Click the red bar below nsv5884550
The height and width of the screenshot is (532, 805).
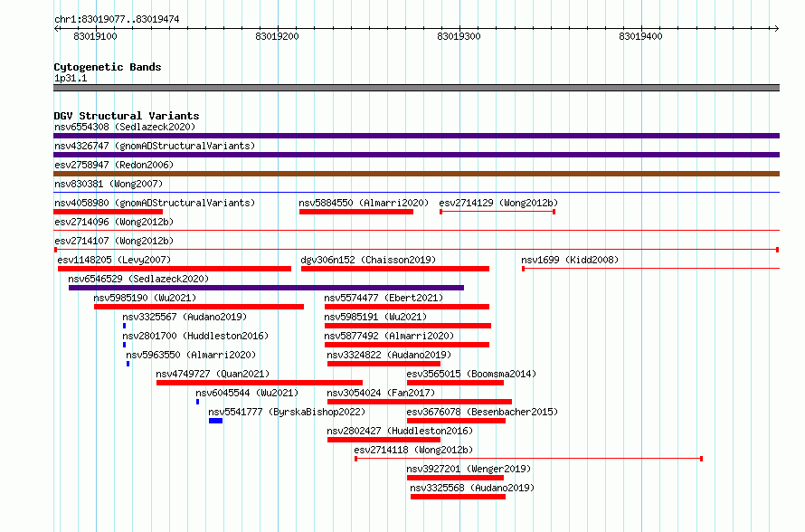coord(356,212)
